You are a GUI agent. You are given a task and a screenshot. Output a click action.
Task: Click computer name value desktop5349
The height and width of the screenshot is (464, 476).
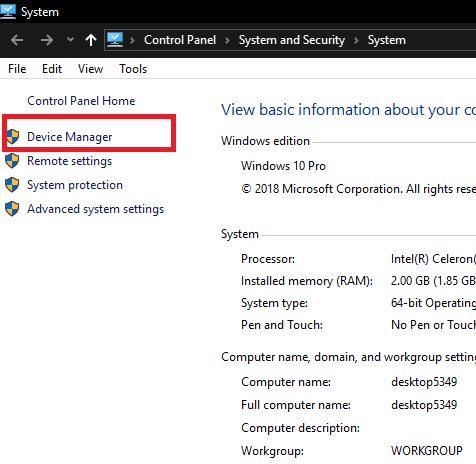424,382
